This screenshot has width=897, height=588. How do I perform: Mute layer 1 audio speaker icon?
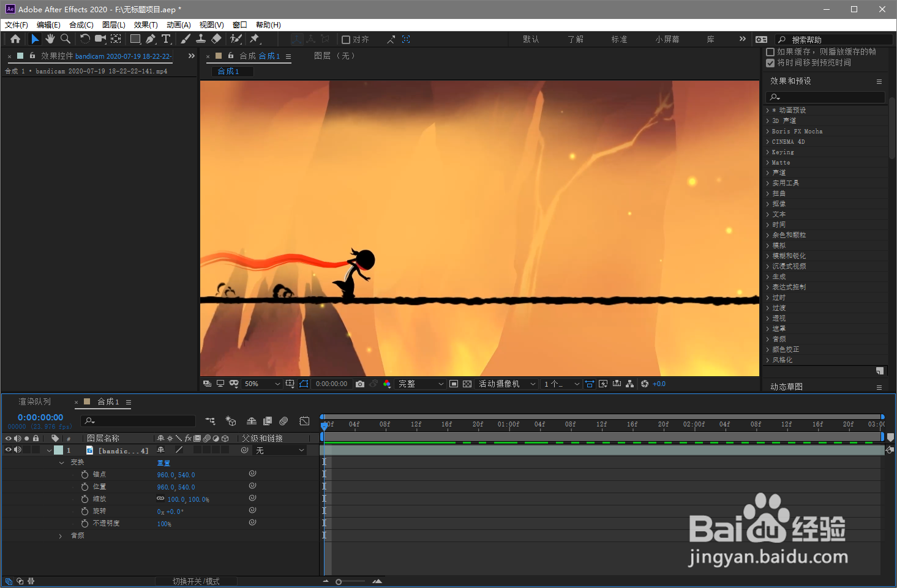(x=18, y=450)
